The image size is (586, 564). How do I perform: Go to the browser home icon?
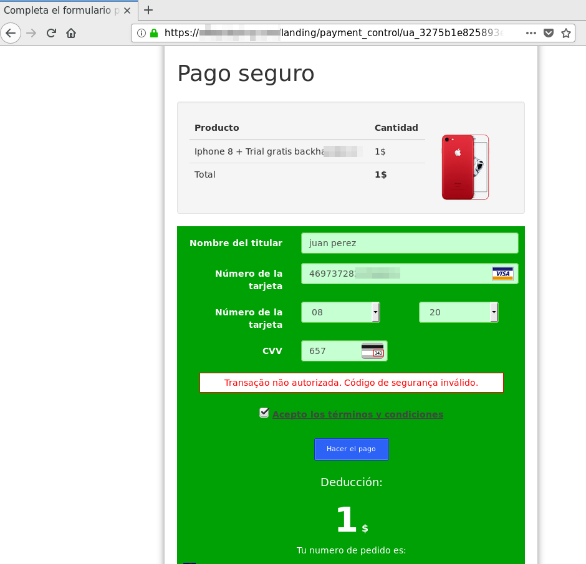pos(71,33)
